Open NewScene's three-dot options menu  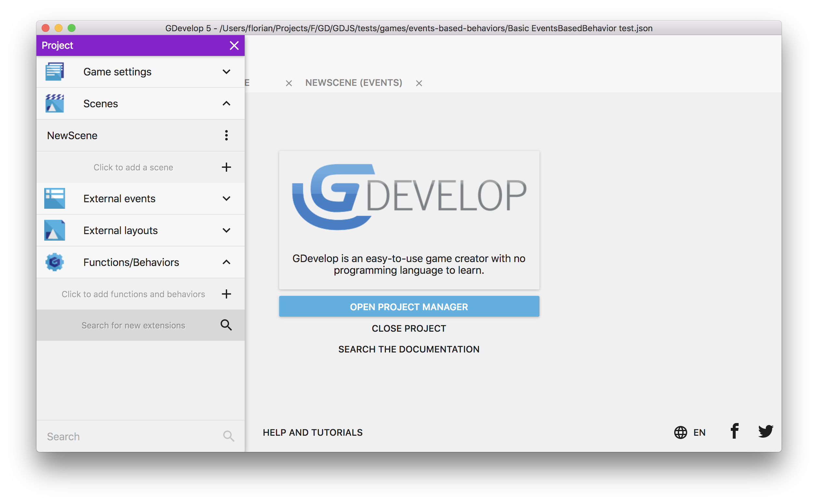tap(226, 135)
